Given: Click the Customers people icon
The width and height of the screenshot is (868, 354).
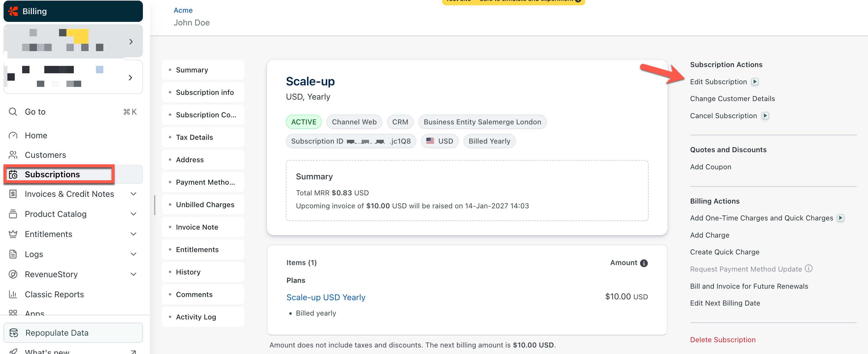Looking at the screenshot, I should [13, 155].
